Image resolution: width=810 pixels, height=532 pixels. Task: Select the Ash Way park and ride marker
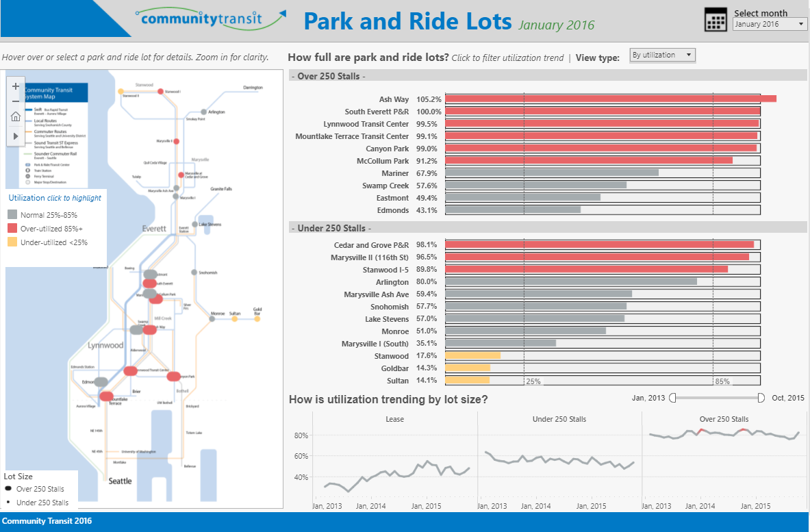[149, 329]
